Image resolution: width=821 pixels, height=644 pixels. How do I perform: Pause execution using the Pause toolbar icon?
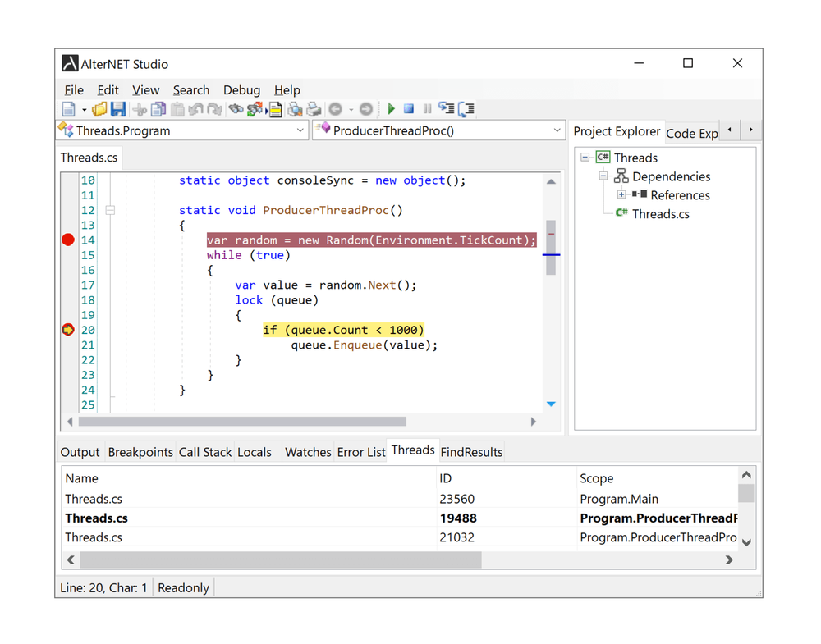click(428, 108)
